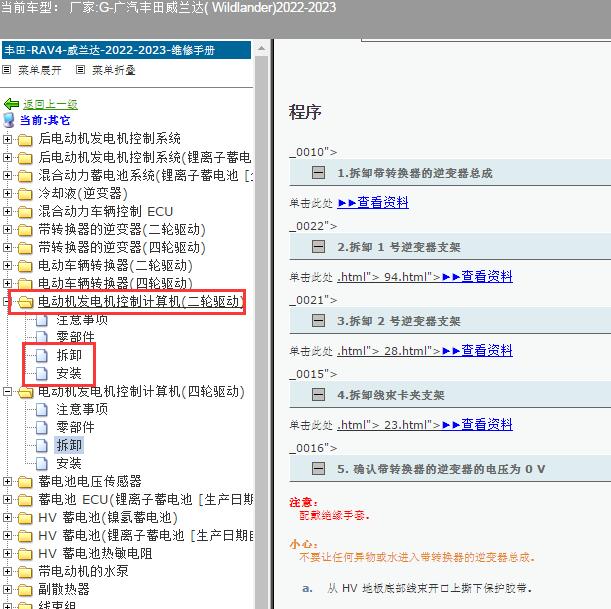Click the folder icon for 带转换器的逆变器(四轮驱动)

25,248
